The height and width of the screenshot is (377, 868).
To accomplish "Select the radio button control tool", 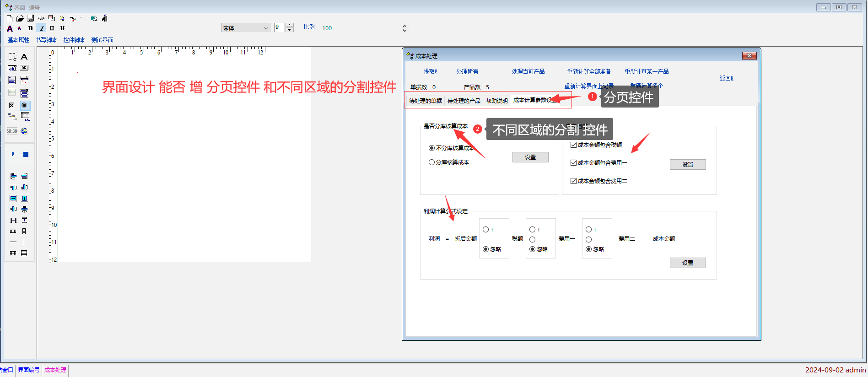I will (24, 105).
